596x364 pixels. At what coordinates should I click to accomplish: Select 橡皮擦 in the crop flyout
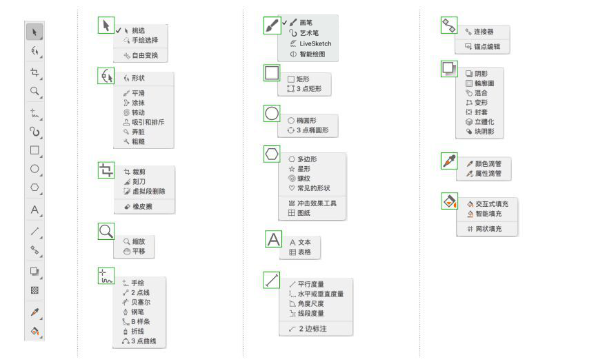[143, 206]
